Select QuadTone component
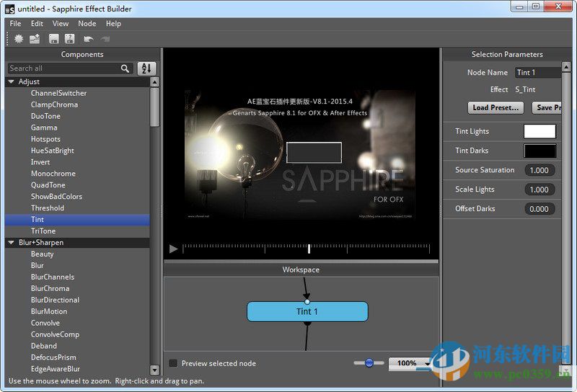The image size is (577, 392). click(x=48, y=185)
